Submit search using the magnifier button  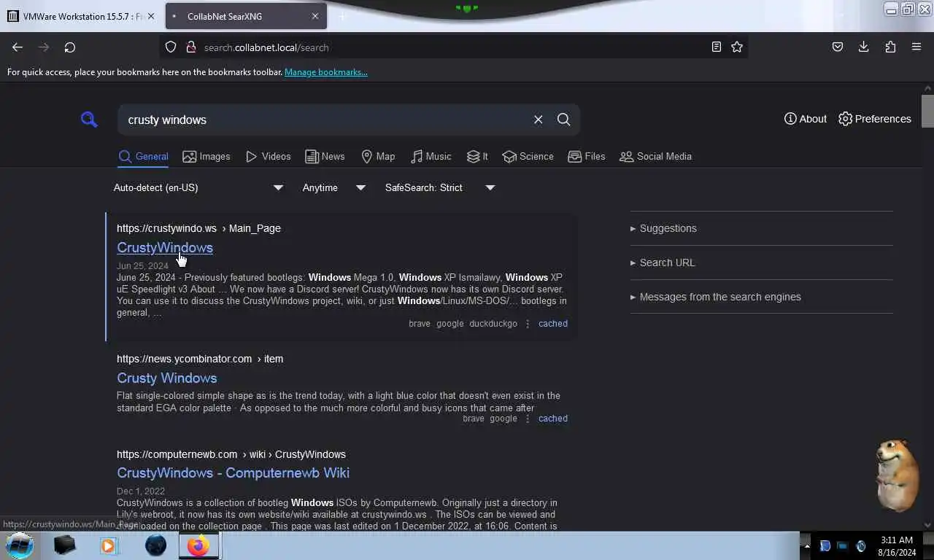pos(563,120)
